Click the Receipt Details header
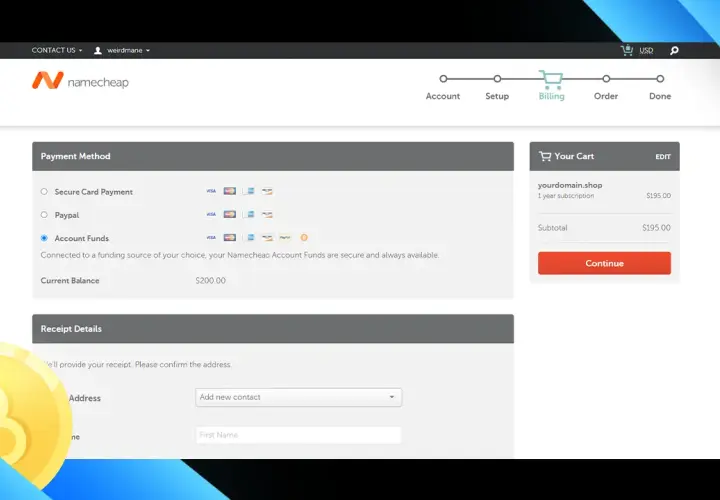The height and width of the screenshot is (500, 720). (273, 329)
